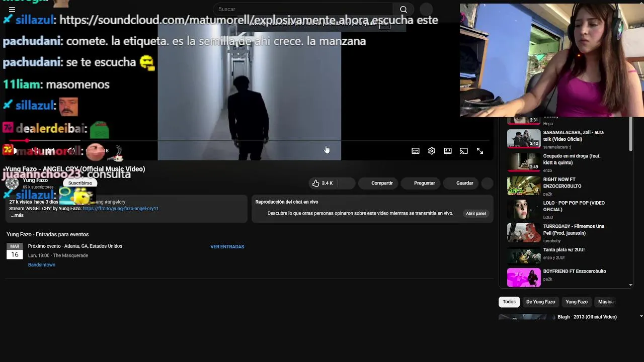The height and width of the screenshot is (362, 644).
Task: Click playlist scrollbar down arrow
Action: click(x=631, y=285)
